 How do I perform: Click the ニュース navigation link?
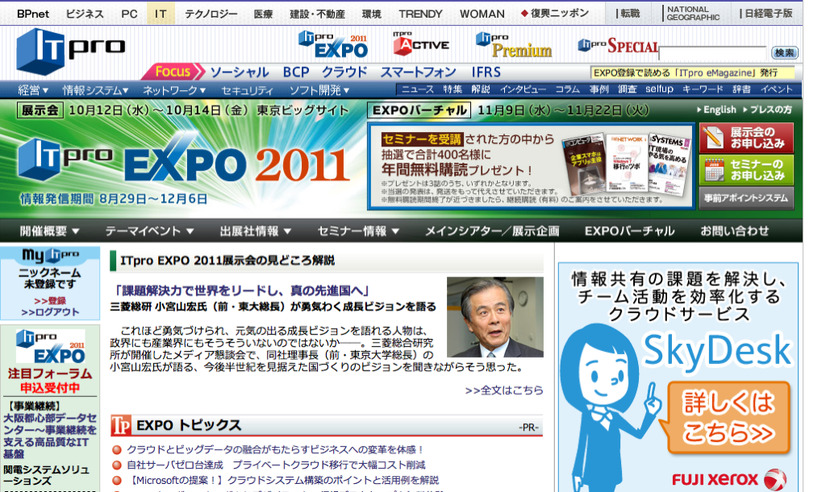[417, 90]
